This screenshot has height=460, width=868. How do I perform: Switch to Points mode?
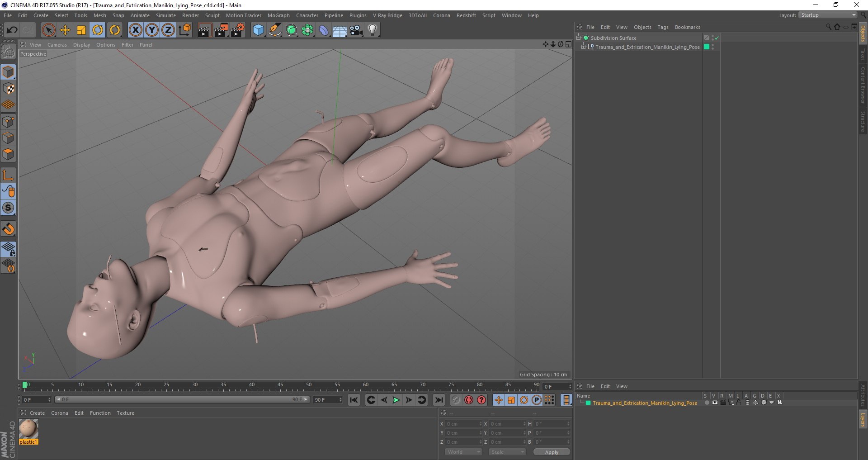pyautogui.click(x=8, y=122)
